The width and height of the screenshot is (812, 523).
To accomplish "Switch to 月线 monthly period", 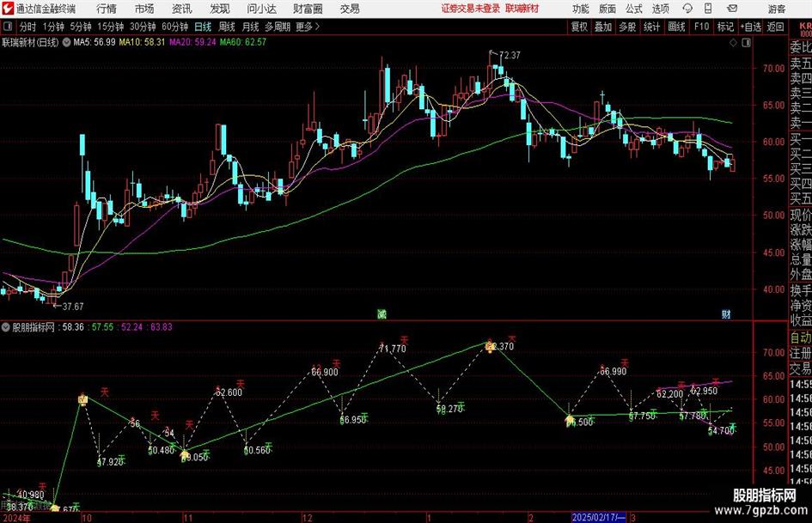I will [x=251, y=27].
